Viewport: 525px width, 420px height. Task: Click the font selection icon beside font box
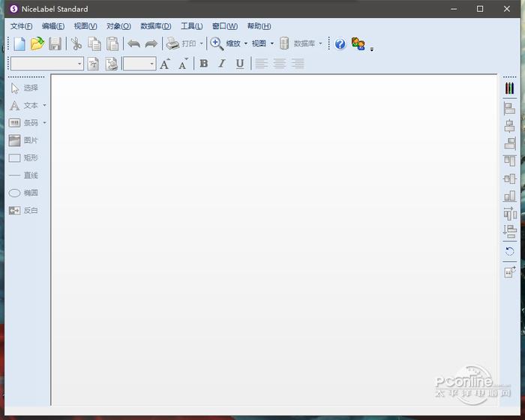[93, 64]
